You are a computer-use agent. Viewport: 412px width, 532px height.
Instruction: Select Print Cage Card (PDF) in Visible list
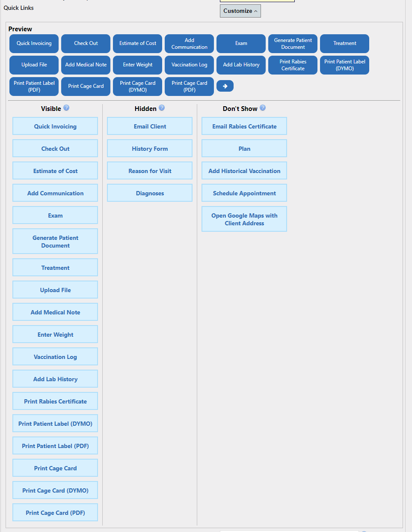click(x=55, y=513)
